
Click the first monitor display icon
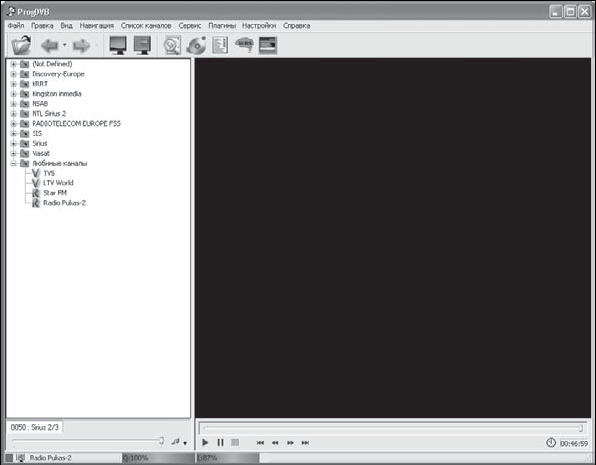coord(118,45)
